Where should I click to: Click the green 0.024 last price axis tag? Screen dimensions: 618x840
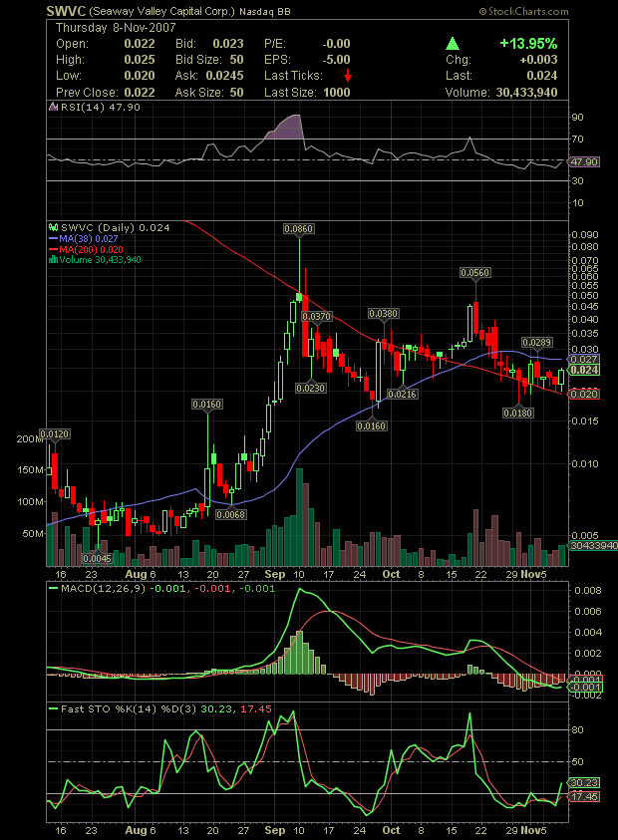pyautogui.click(x=584, y=371)
